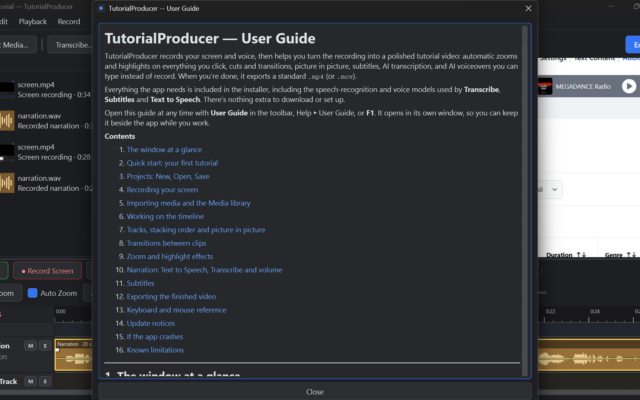Click the MEGADANCE Radio station thumbnail
This screenshot has width=640, height=400.
[x=545, y=86]
